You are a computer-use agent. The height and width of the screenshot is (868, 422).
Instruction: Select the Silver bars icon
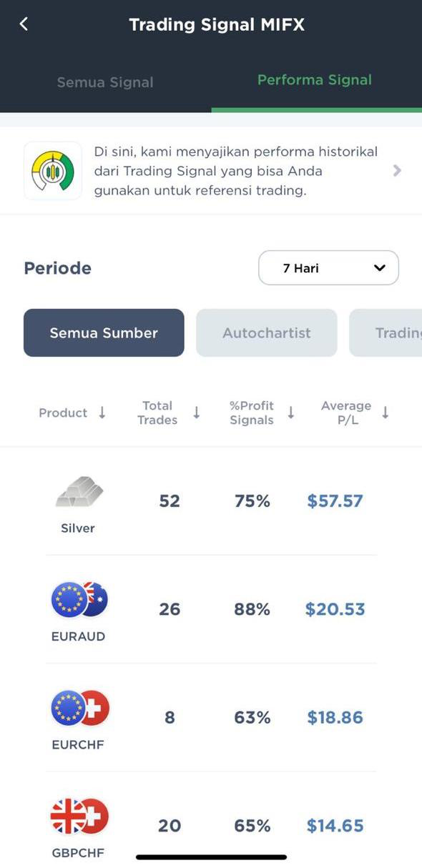[79, 492]
